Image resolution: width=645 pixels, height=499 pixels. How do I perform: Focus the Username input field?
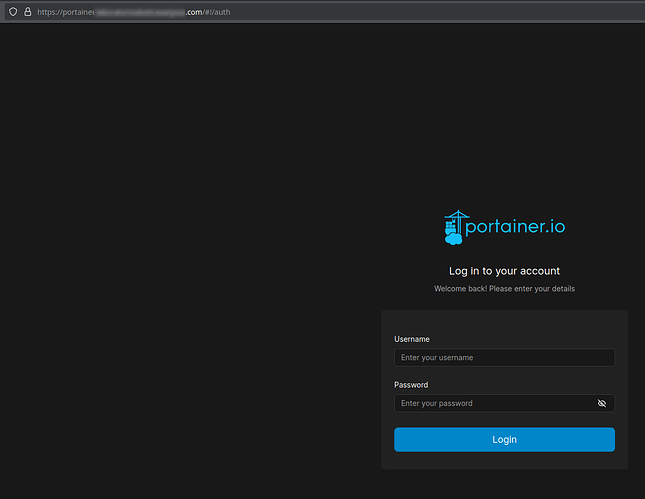[x=504, y=357]
